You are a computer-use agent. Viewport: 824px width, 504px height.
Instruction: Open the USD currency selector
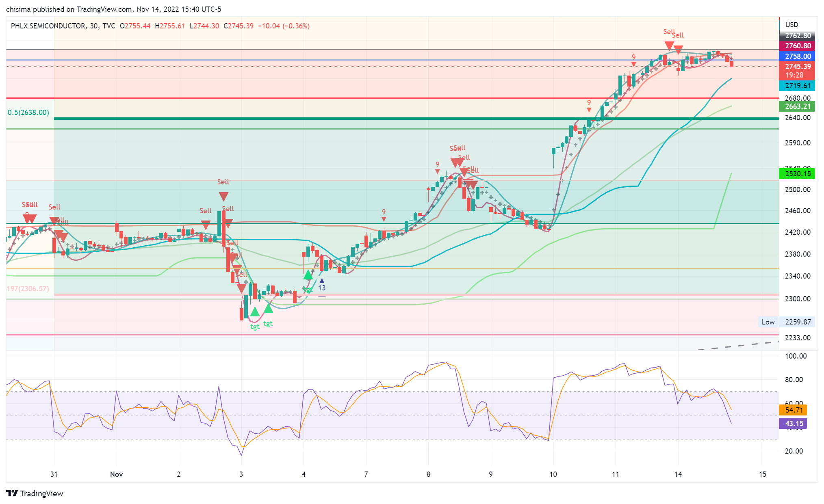point(791,25)
